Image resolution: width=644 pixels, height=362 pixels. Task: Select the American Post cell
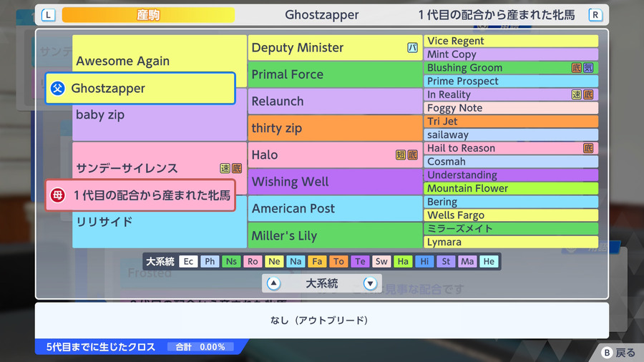(x=335, y=208)
